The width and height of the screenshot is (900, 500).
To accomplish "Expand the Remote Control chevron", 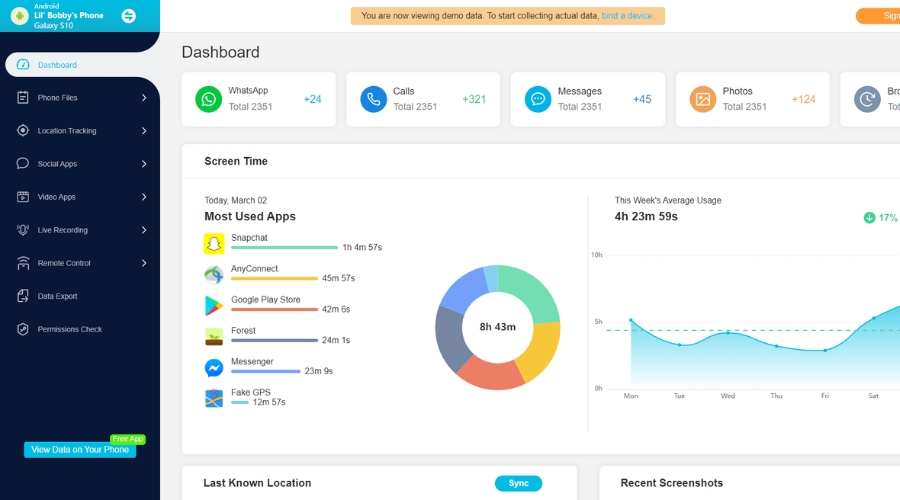I will tap(144, 263).
